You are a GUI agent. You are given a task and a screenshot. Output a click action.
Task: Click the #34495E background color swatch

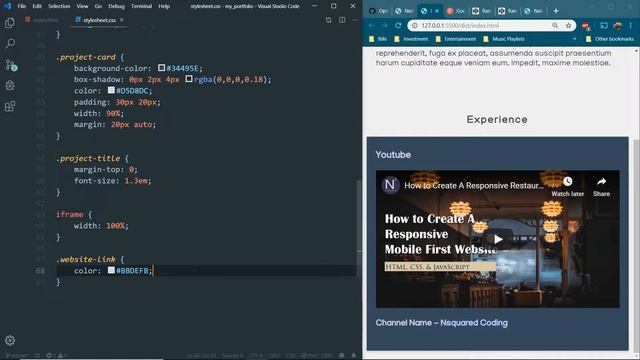point(162,68)
